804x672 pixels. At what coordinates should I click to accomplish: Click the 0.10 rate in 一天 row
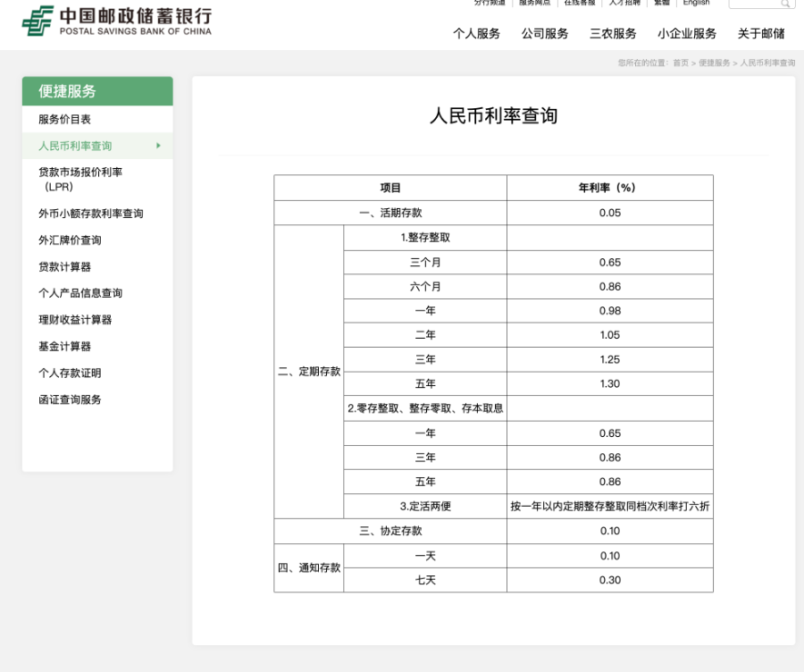tap(609, 556)
